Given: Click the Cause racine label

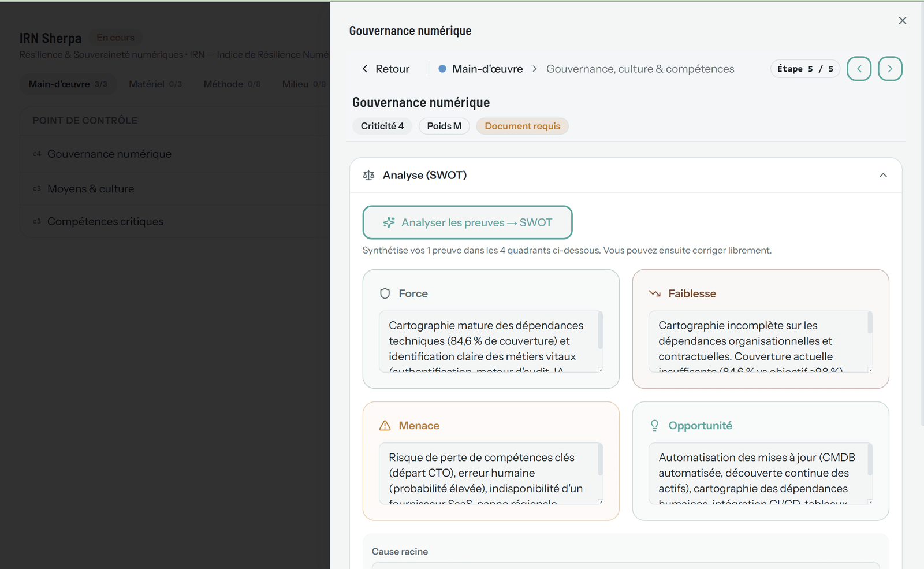Looking at the screenshot, I should 400,552.
